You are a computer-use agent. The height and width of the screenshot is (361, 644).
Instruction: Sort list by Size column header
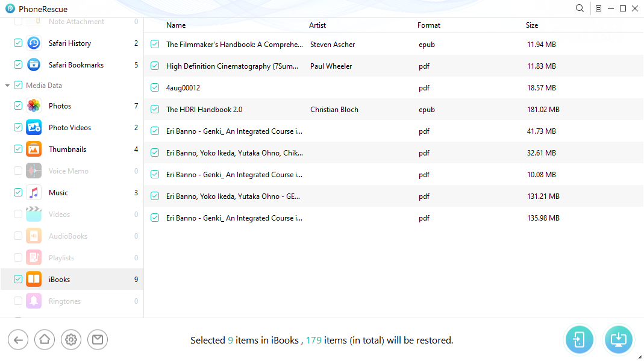pyautogui.click(x=532, y=25)
